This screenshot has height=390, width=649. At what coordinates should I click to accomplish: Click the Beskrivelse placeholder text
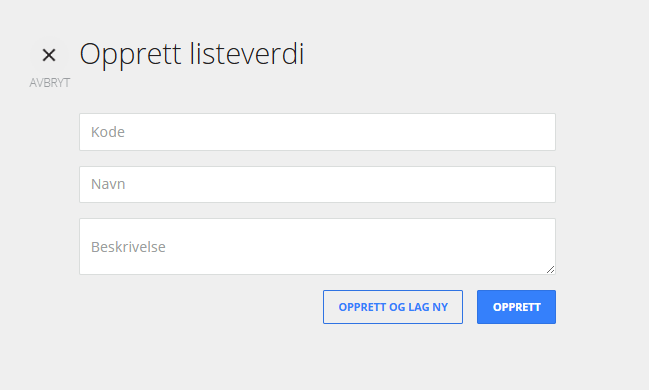click(x=128, y=247)
